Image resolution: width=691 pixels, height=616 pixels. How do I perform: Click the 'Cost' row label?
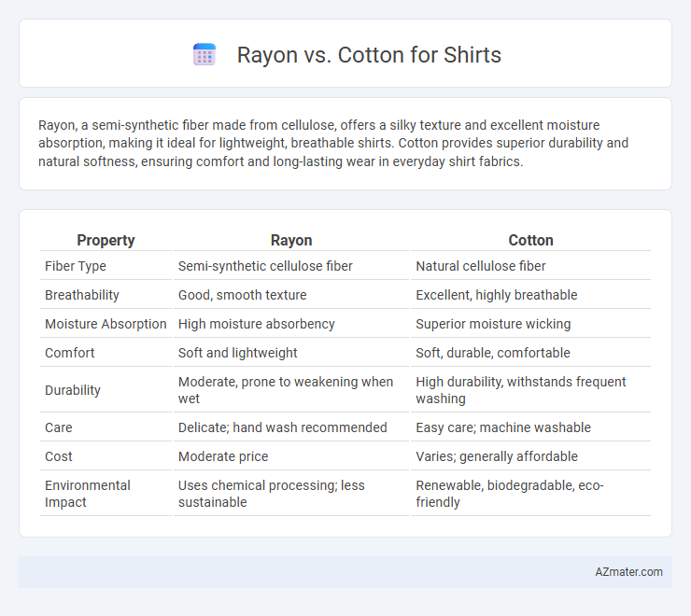tap(59, 456)
